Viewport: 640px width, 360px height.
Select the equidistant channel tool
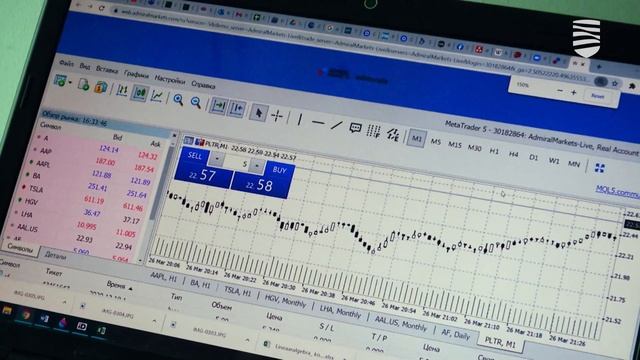point(393,134)
